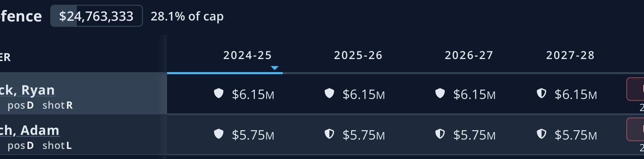
Task: Click the blue current-season triangle marker
Action: point(275,68)
